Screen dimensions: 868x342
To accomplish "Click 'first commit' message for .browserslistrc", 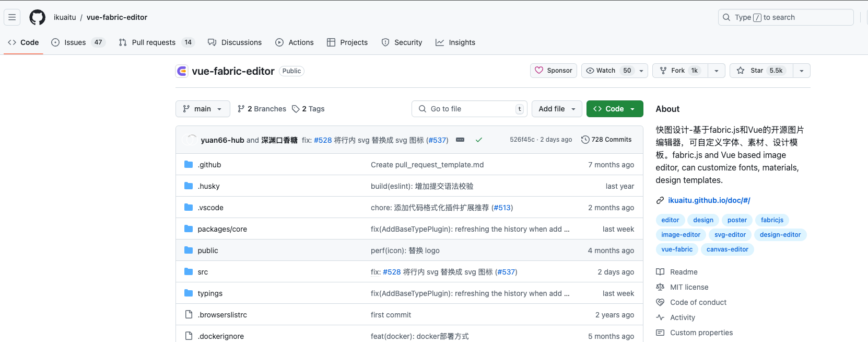I will [391, 315].
